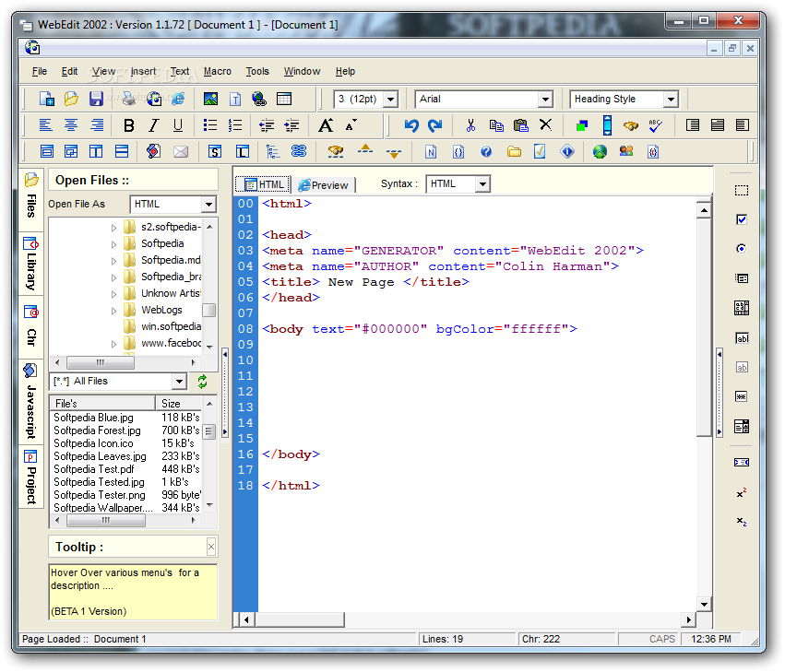The width and height of the screenshot is (785, 672).
Task: Click the blue info diamond icon
Action: (x=567, y=151)
